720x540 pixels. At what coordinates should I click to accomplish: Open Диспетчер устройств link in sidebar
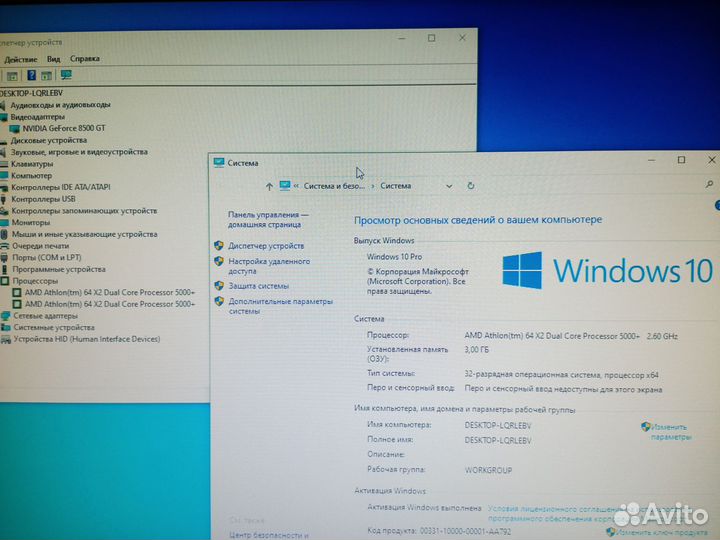[266, 246]
